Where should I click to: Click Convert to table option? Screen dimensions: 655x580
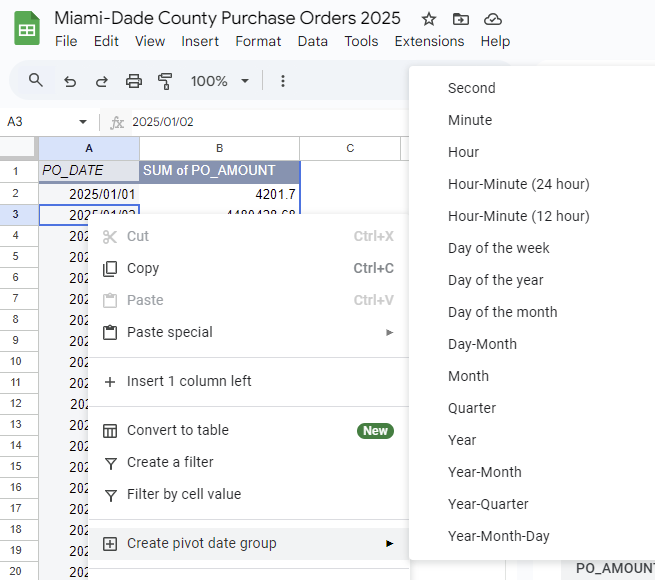click(178, 430)
